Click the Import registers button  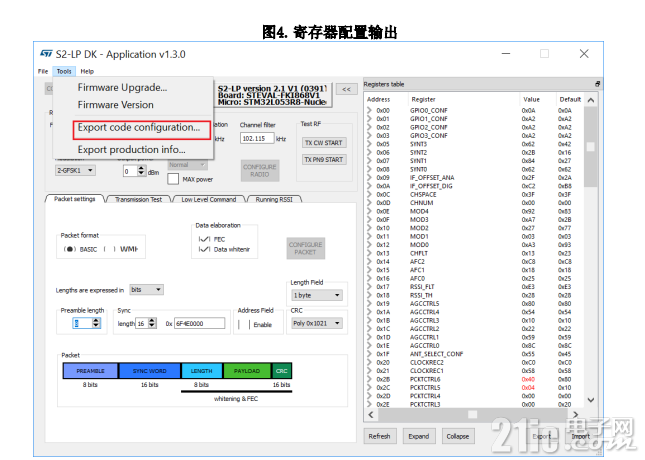pyautogui.click(x=580, y=436)
